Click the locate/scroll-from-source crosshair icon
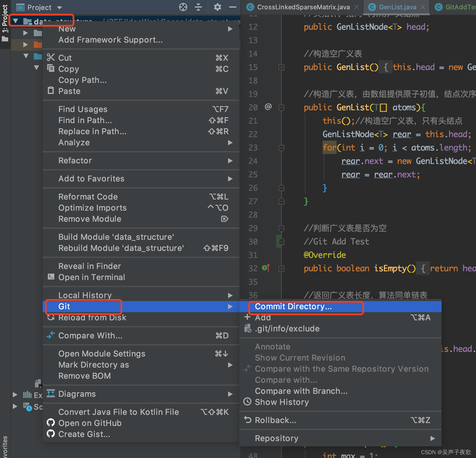The height and width of the screenshot is (458, 476). coord(183,7)
